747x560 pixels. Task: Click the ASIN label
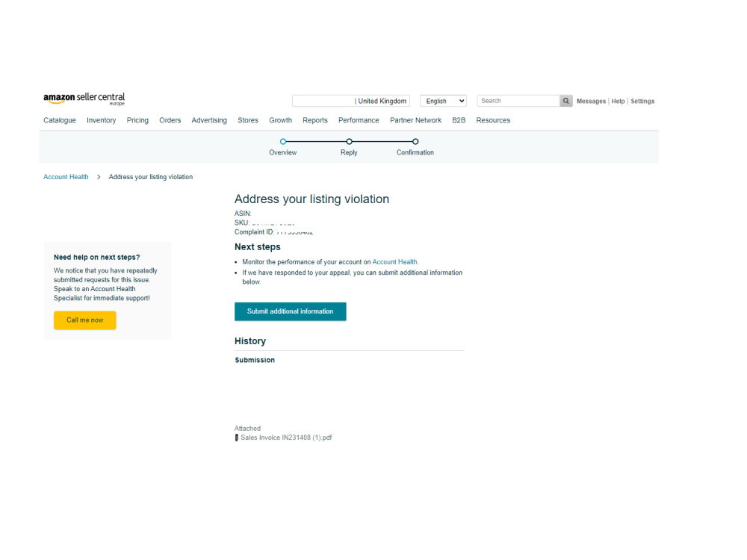pyautogui.click(x=243, y=214)
